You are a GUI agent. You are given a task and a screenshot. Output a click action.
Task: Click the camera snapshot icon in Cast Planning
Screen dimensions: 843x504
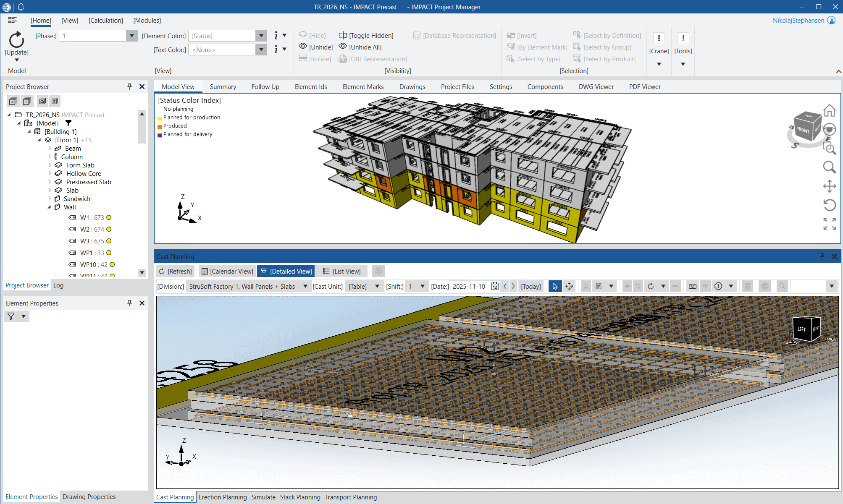click(692, 286)
